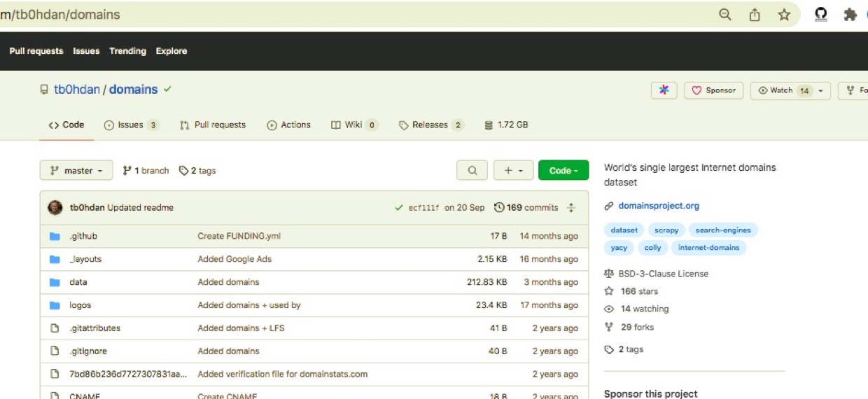Open Trending in the top navigation
This screenshot has width=868, height=399.
[x=127, y=51]
